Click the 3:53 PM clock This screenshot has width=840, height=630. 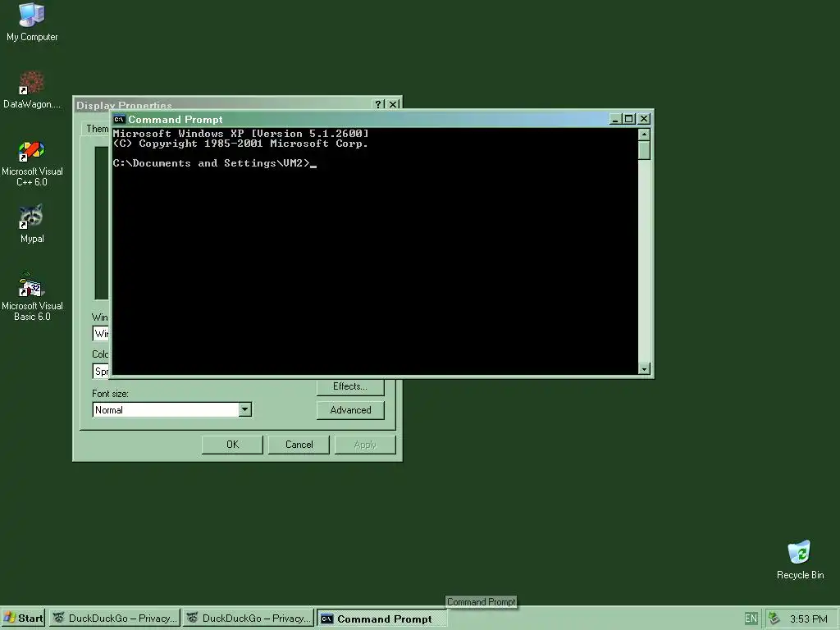808,619
